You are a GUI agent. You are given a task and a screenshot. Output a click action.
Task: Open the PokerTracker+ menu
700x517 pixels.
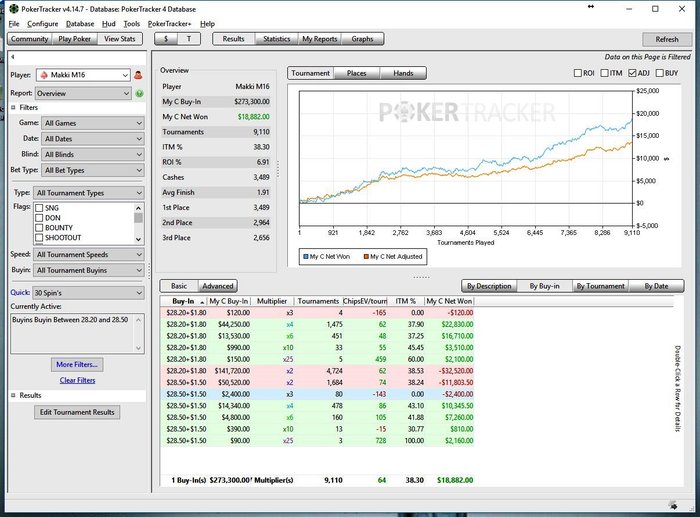(x=169, y=24)
